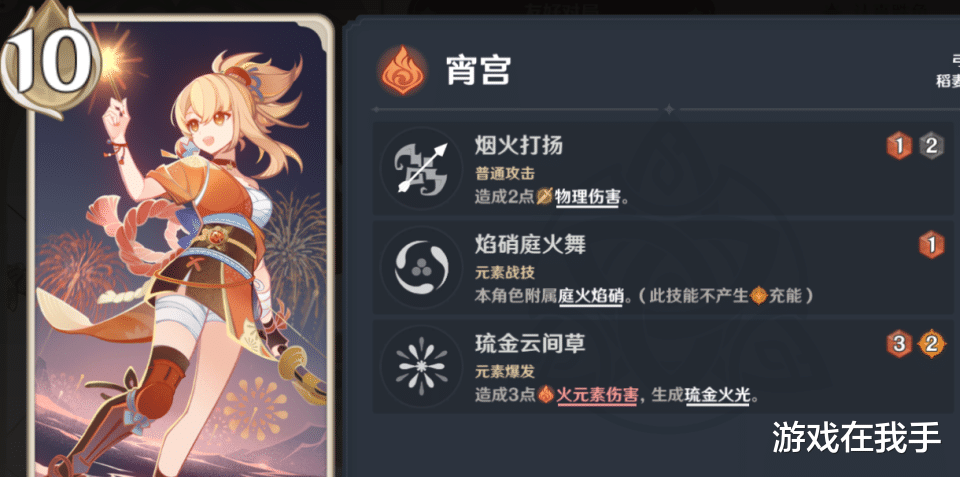Click the 宵宫 character name title
The image size is (960, 477).
478,72
